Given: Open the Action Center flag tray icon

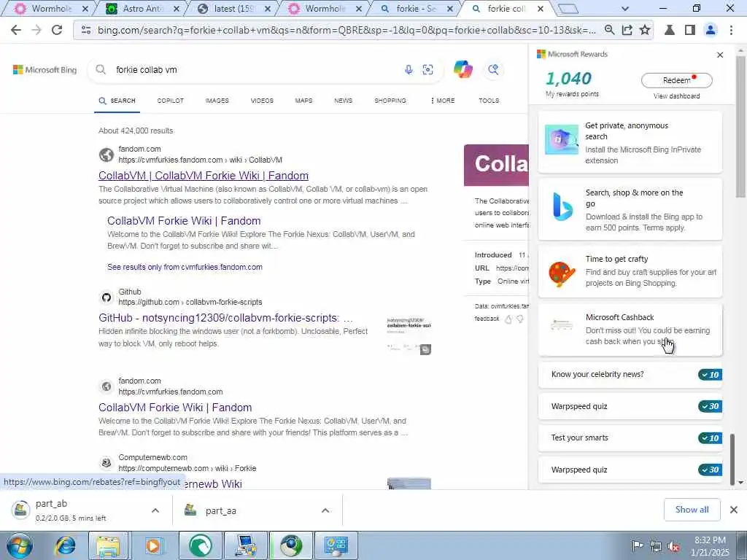Looking at the screenshot, I should (637, 546).
